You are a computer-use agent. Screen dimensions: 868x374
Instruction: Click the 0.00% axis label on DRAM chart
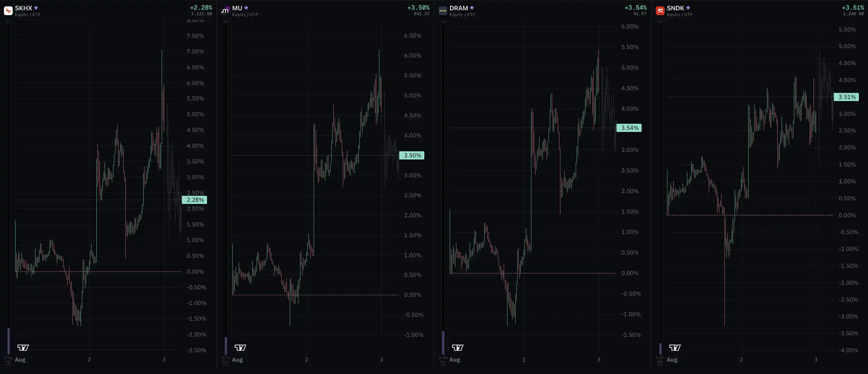pyautogui.click(x=630, y=273)
